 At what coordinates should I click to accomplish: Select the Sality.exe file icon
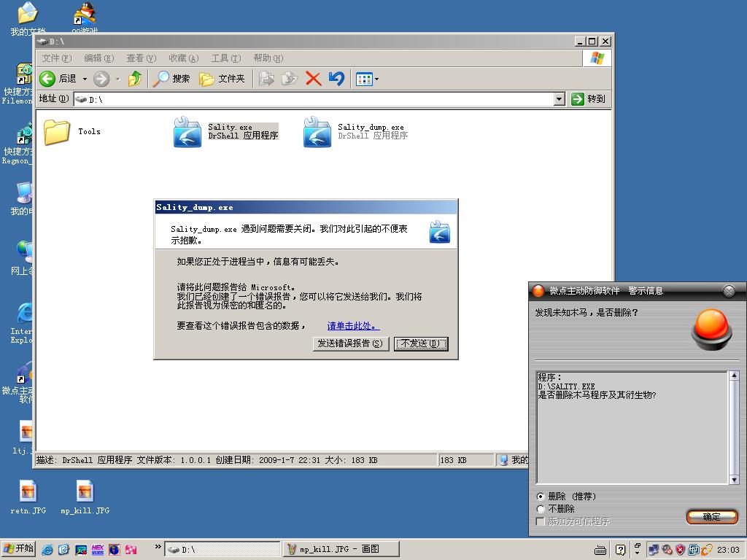[187, 132]
